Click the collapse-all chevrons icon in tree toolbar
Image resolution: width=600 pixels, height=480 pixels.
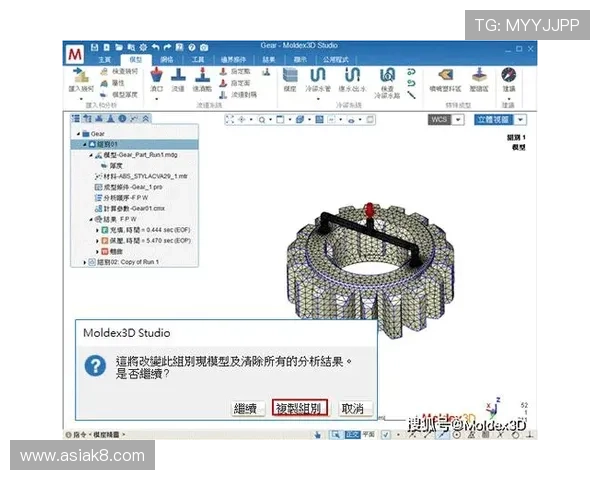coord(146,119)
